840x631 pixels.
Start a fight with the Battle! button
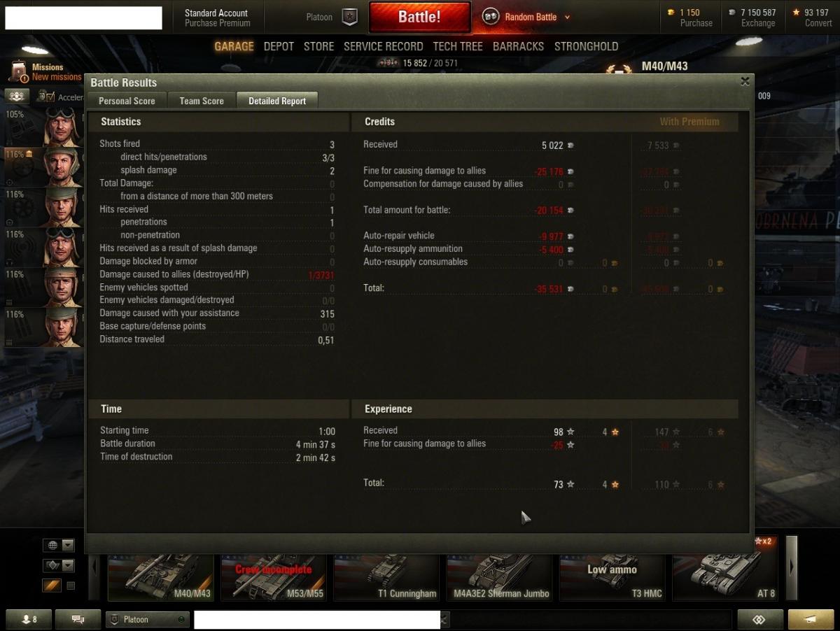pyautogui.click(x=419, y=17)
